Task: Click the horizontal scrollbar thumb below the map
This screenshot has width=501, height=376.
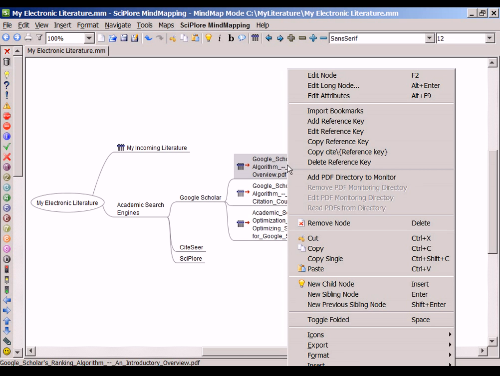Action: [245, 351]
